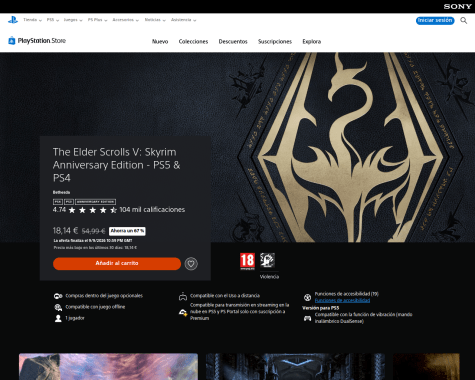Expand the Juegos dropdown menu
This screenshot has height=380, width=475.
click(x=73, y=20)
